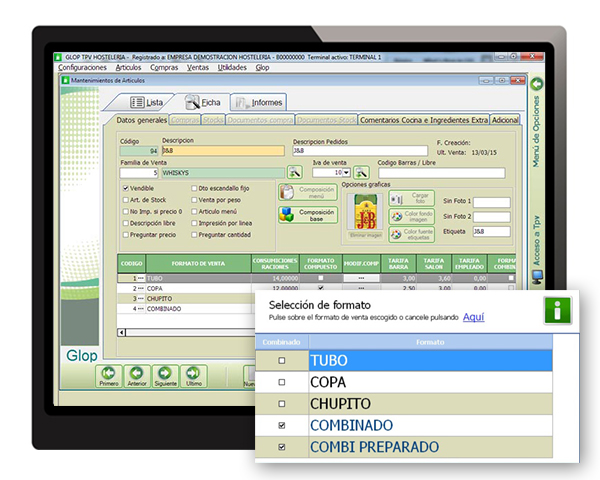The width and height of the screenshot is (600, 480).
Task: Click the Sin Foto 2 field
Action: [x=492, y=217]
